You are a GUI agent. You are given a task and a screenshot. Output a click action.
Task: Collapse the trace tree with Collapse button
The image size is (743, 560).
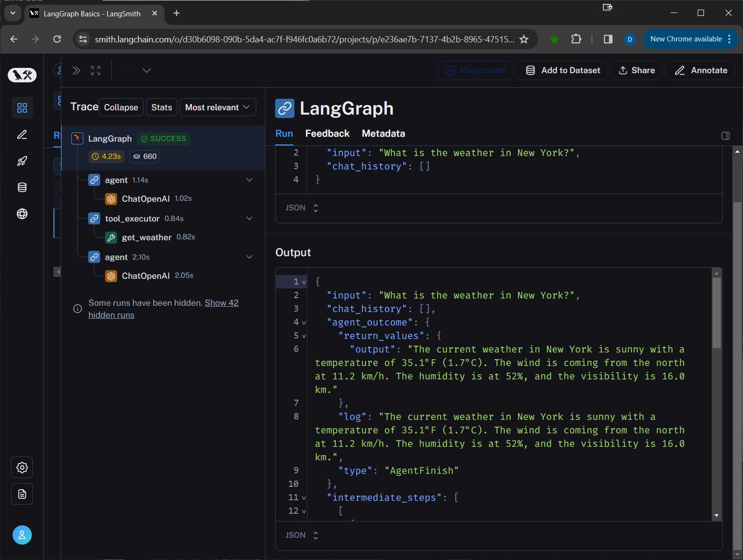[x=121, y=107]
